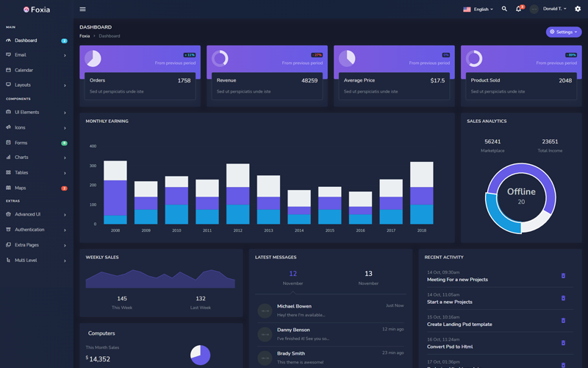The height and width of the screenshot is (368, 588).
Task: Expand the UI Elements sidebar menu
Action: pyautogui.click(x=35, y=113)
